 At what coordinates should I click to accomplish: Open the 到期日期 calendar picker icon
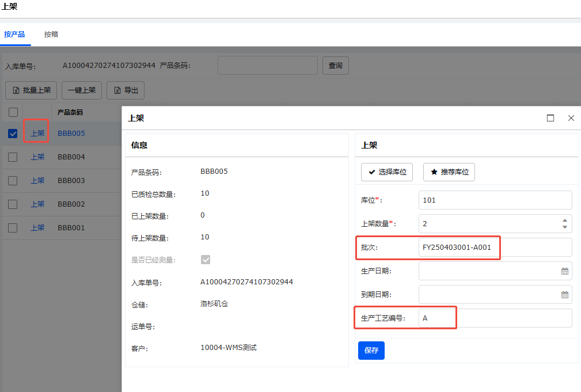point(565,295)
